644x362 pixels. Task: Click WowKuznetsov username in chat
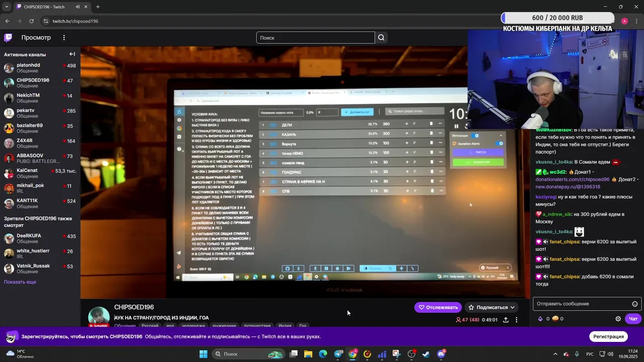click(x=553, y=130)
